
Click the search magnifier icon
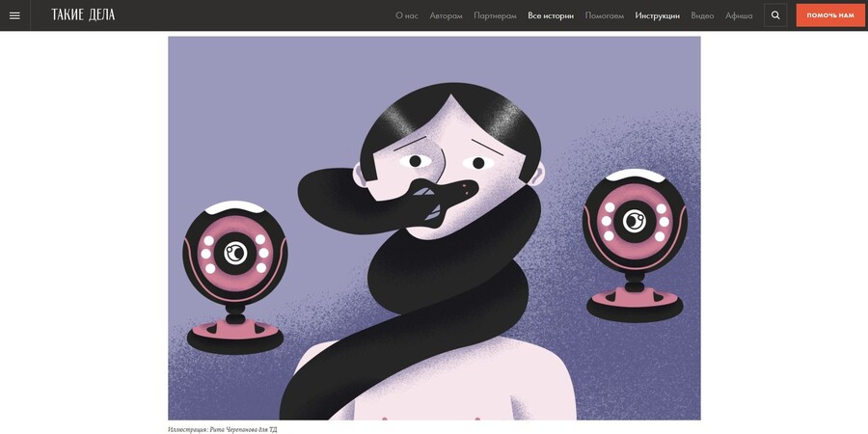[x=775, y=15]
